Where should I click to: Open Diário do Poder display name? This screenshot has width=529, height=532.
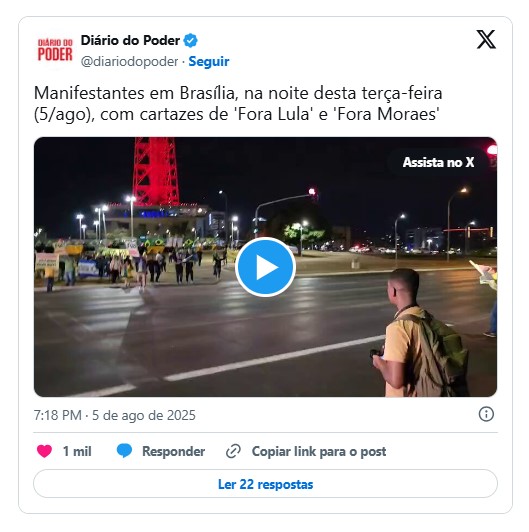pos(130,40)
